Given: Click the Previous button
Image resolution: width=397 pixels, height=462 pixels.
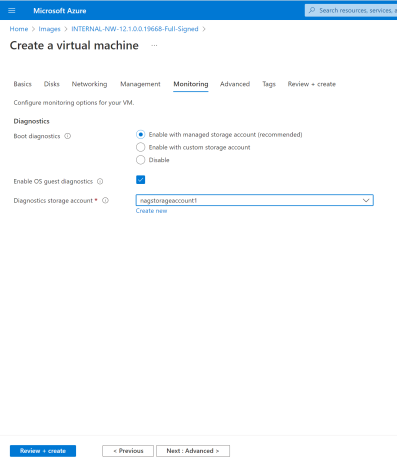Looking at the screenshot, I should 128,451.
